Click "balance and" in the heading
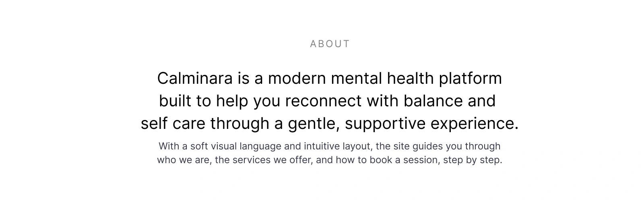Screen dimensions: 644x203 click(450, 101)
